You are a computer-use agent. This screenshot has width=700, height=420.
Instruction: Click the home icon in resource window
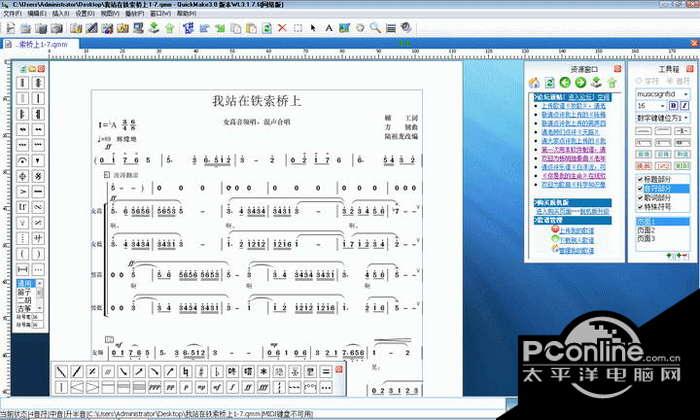click(x=534, y=83)
